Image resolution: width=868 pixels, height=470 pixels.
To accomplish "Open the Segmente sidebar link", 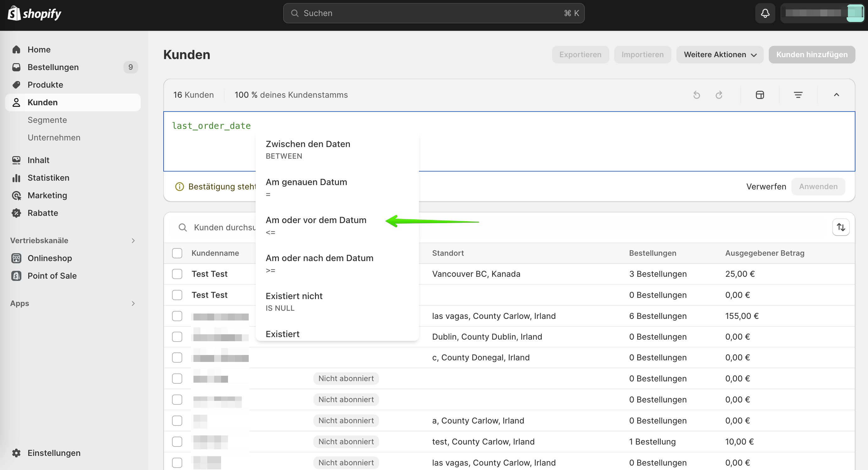I will [47, 120].
